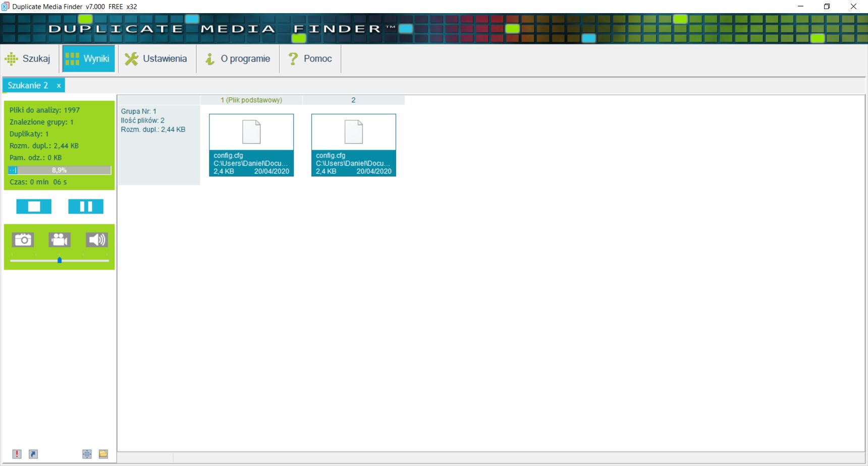The height and width of the screenshot is (466, 868).
Task: Click the Ilość plików: 2 text
Action: tap(143, 120)
